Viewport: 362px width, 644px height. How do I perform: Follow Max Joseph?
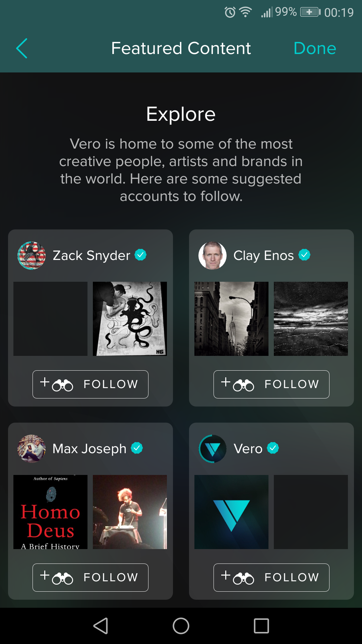pos(90,578)
